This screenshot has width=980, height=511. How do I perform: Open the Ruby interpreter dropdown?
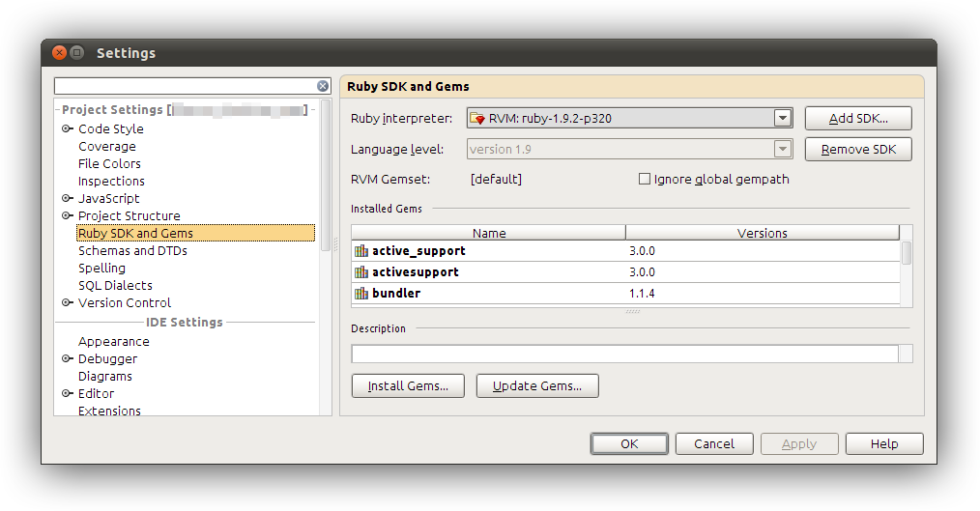tap(783, 119)
